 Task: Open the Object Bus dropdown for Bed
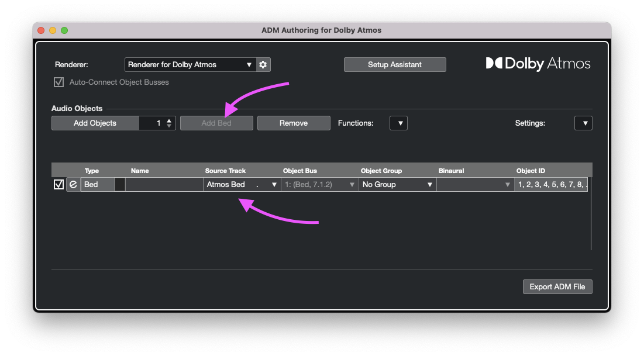tap(319, 185)
